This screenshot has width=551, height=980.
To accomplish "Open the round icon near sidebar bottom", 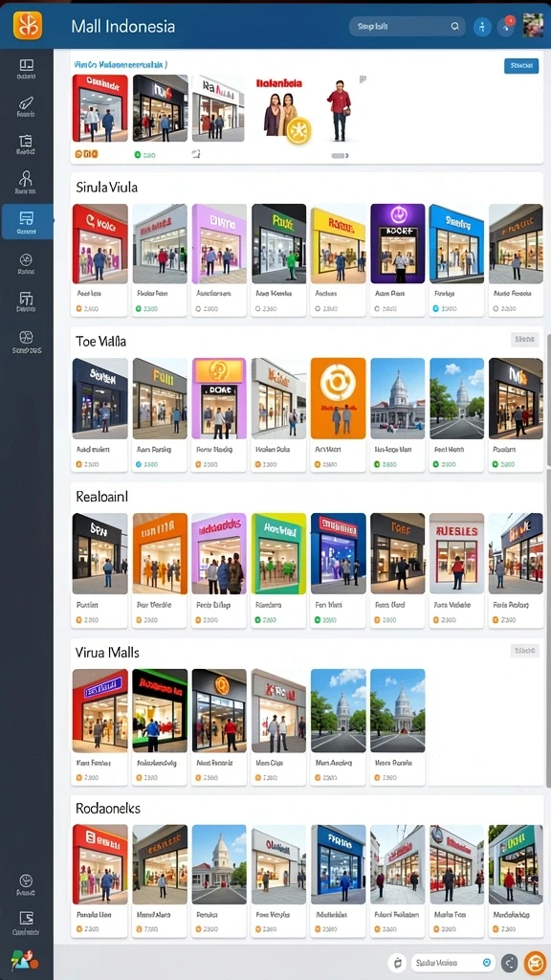I will (26, 880).
